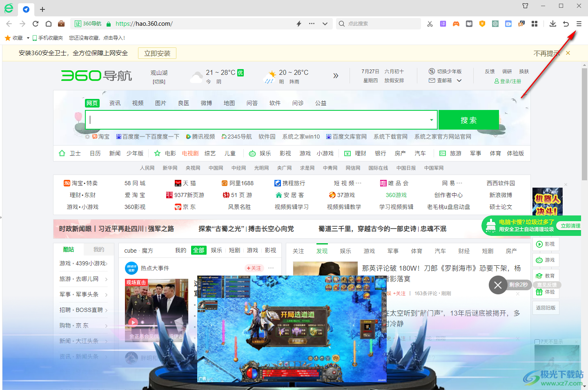The width and height of the screenshot is (588, 390).
Task: Click 返回旧版 button
Action: point(546,308)
